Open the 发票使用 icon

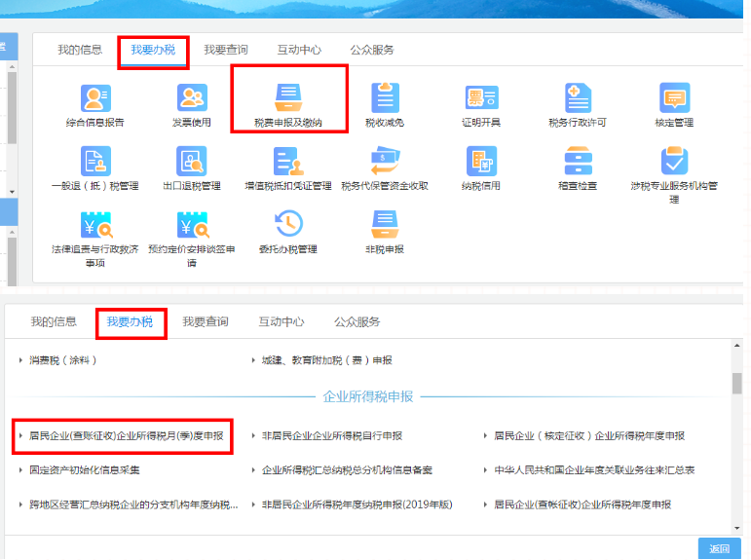(192, 97)
